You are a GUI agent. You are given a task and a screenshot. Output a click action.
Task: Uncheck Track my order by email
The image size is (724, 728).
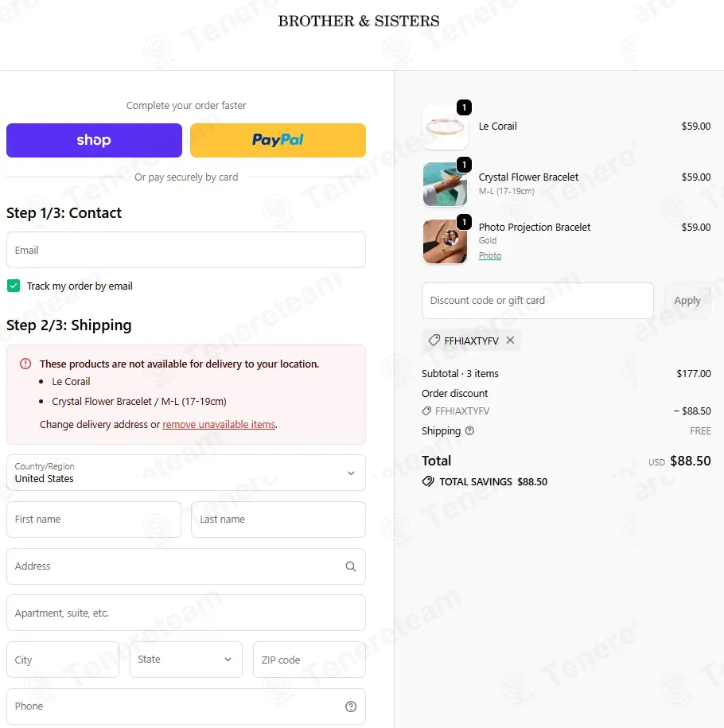pos(14,286)
